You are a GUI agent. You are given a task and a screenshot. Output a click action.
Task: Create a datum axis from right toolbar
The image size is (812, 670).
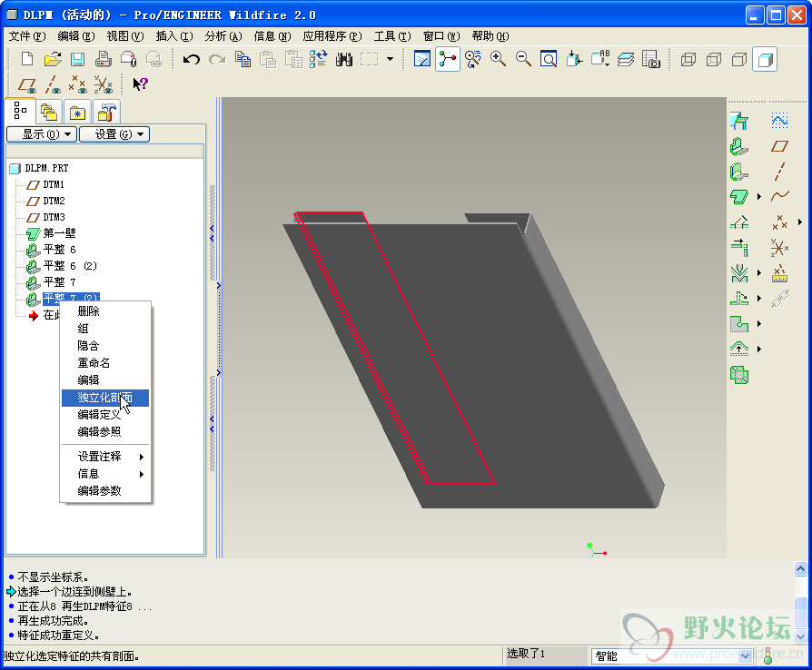pyautogui.click(x=780, y=172)
